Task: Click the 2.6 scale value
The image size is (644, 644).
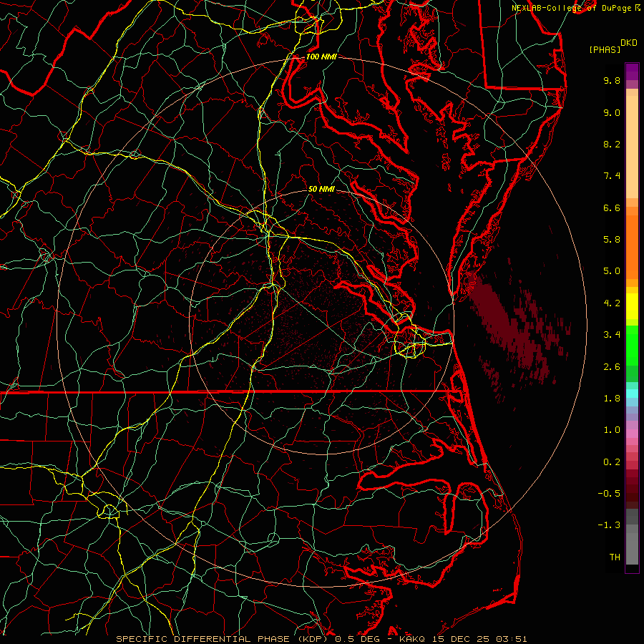Action: click(612, 367)
